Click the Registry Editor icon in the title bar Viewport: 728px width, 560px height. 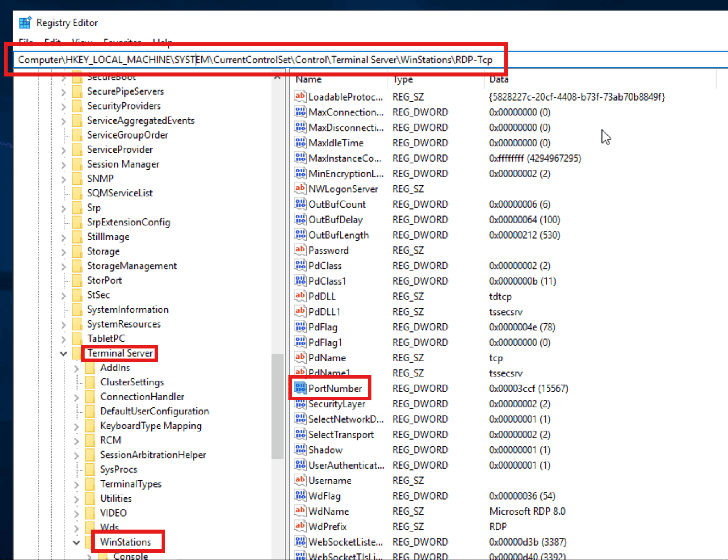(x=24, y=22)
